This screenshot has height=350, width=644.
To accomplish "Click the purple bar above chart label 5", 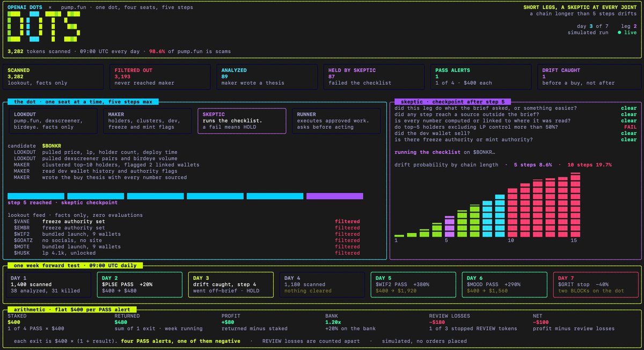I will click(449, 226).
